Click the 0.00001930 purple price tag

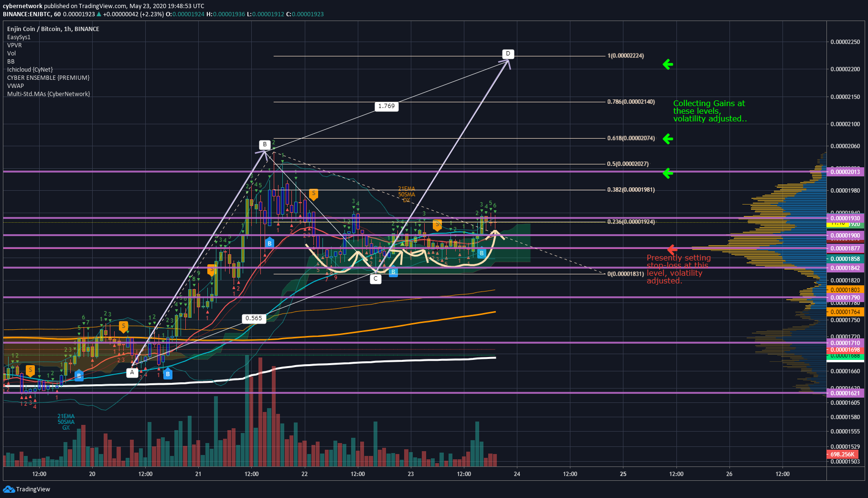click(845, 218)
